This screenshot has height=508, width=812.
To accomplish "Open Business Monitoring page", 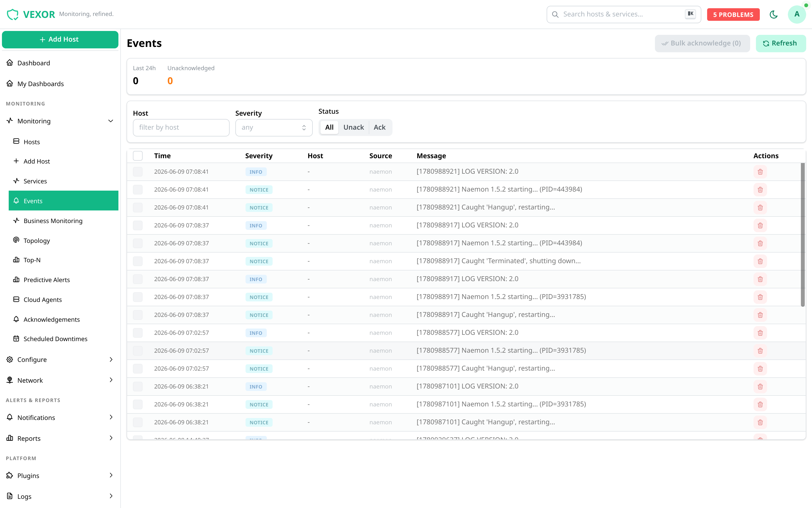I will click(x=63, y=221).
